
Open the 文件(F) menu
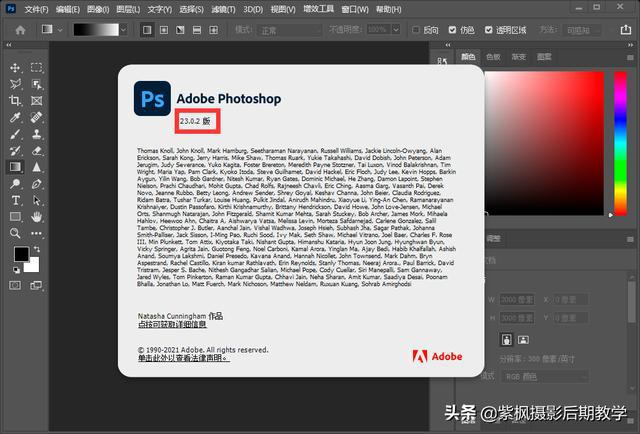[36, 9]
